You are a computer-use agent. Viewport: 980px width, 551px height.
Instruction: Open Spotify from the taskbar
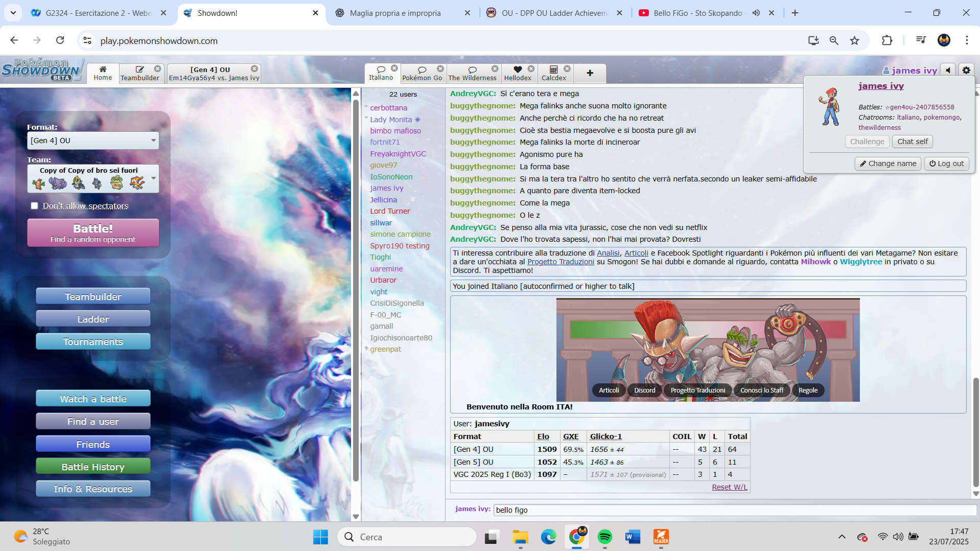click(604, 537)
